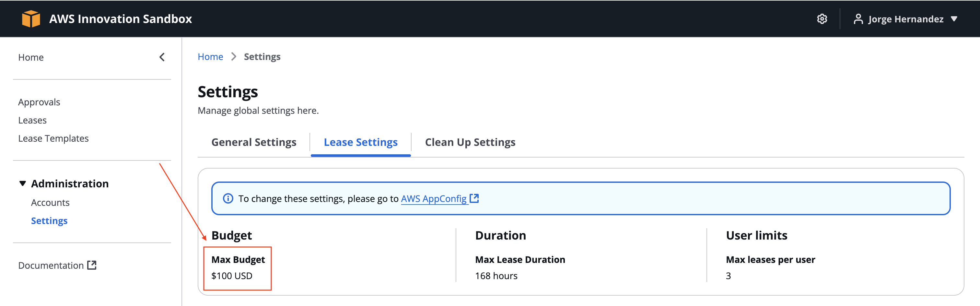Click the user profile icon in header
This screenshot has height=306, width=980.
pos(858,19)
